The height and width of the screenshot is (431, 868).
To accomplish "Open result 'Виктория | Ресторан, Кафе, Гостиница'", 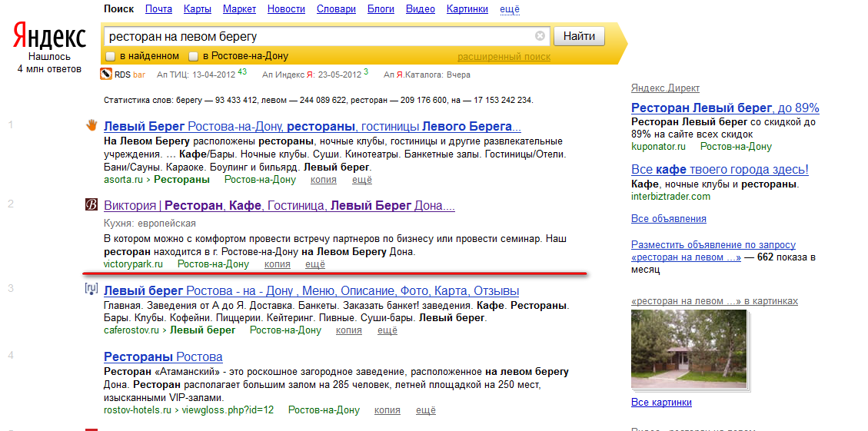I will pyautogui.click(x=280, y=206).
